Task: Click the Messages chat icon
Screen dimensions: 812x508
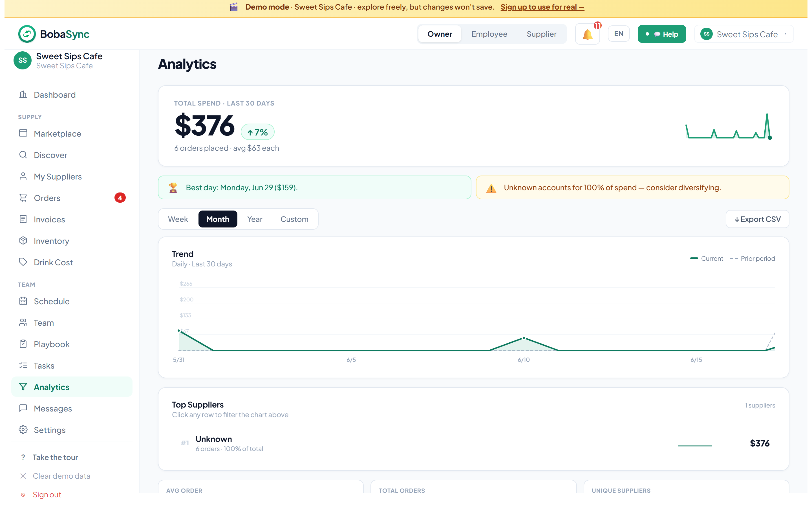Action: 23,408
